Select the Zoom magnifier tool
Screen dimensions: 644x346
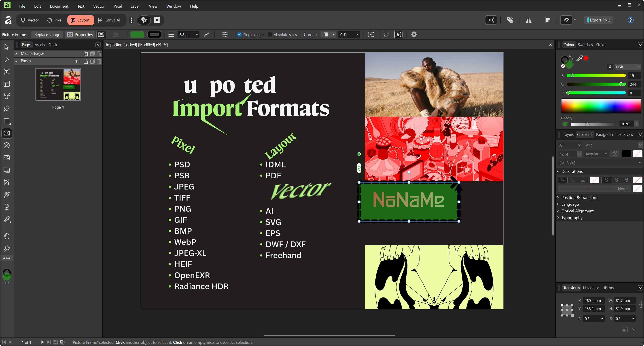click(x=7, y=248)
